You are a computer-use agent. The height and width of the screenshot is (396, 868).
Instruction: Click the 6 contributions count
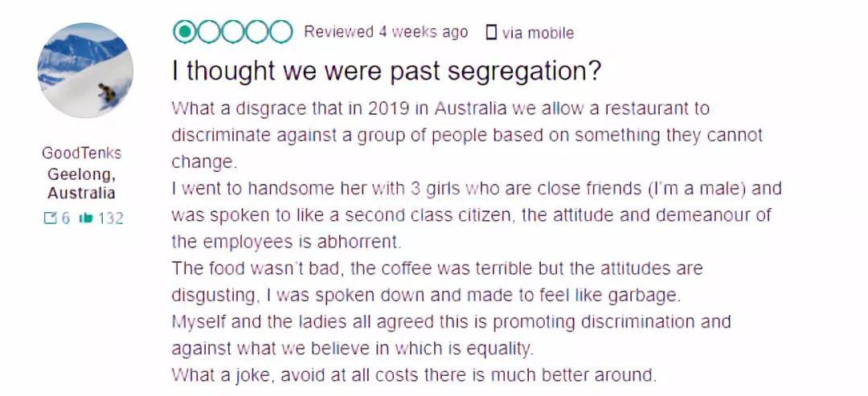(65, 218)
